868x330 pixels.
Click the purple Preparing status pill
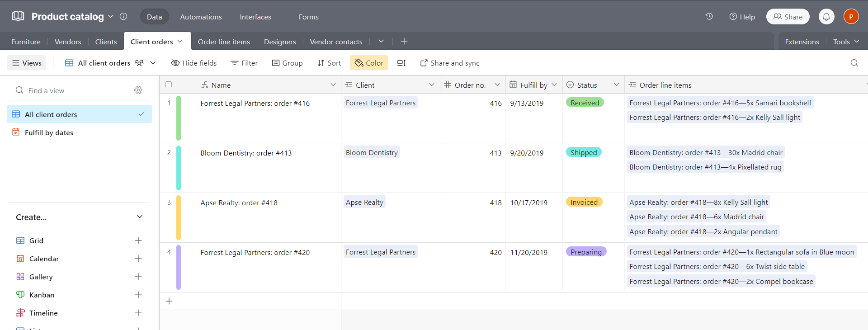pyautogui.click(x=586, y=252)
